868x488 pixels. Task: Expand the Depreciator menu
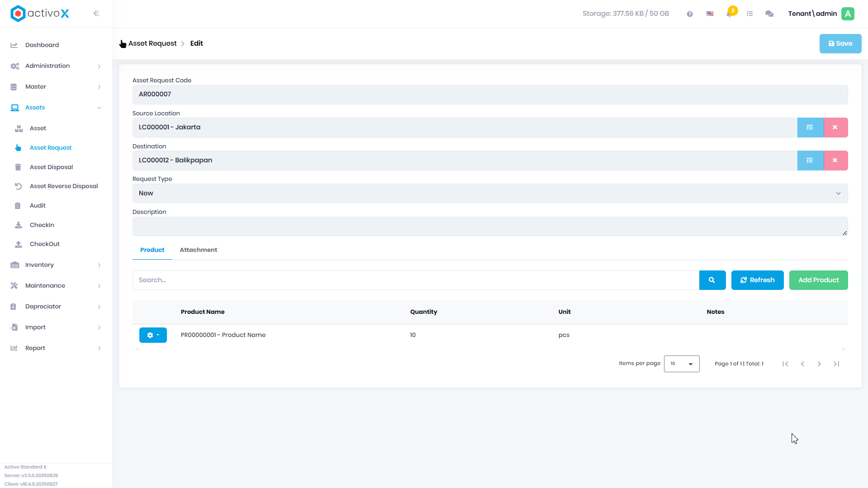point(56,307)
